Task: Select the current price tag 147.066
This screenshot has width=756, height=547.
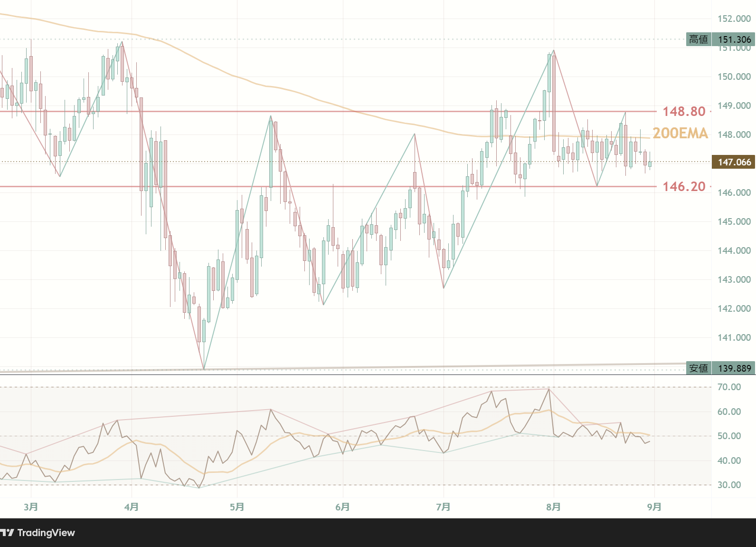Action: point(734,162)
